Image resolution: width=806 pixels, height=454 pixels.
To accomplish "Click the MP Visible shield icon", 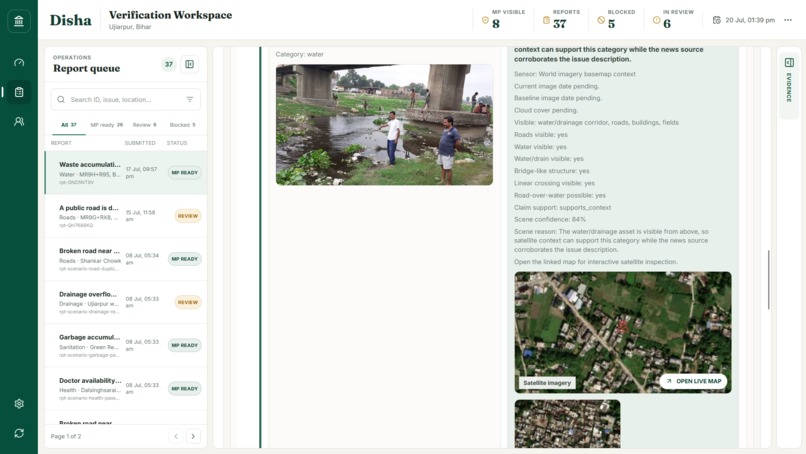I will click(x=485, y=20).
